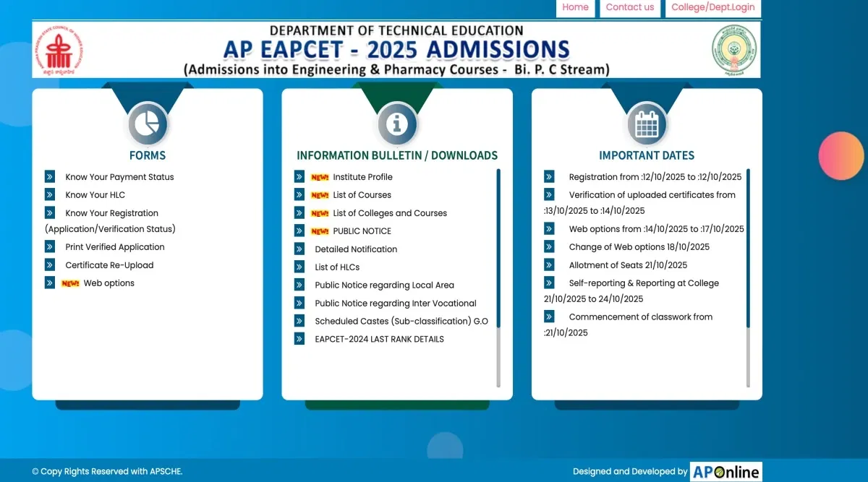The height and width of the screenshot is (482, 868).
Task: Open Certificate Re-Upload link
Action: tap(109, 265)
